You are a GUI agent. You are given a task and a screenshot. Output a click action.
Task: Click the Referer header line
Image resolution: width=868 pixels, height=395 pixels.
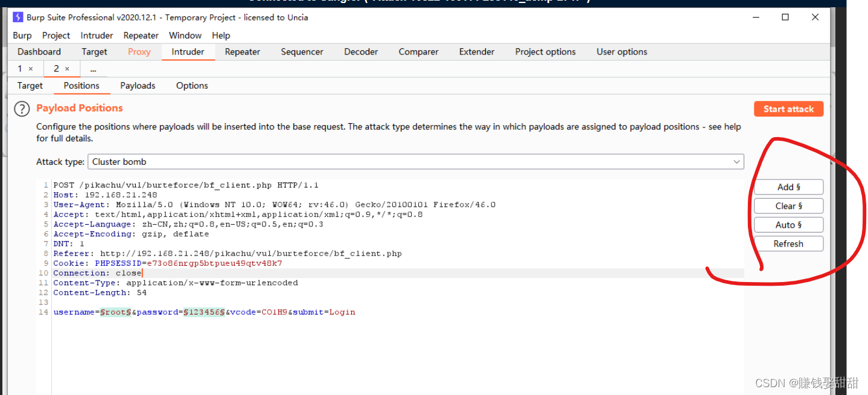228,254
